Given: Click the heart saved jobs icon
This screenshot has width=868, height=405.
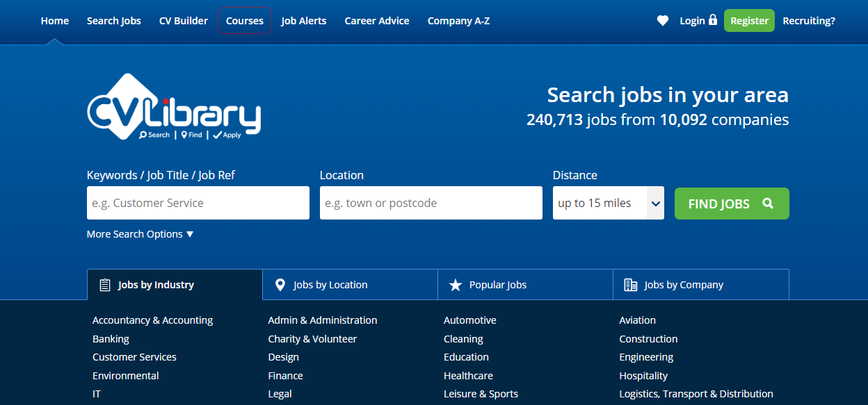Looking at the screenshot, I should (x=662, y=21).
